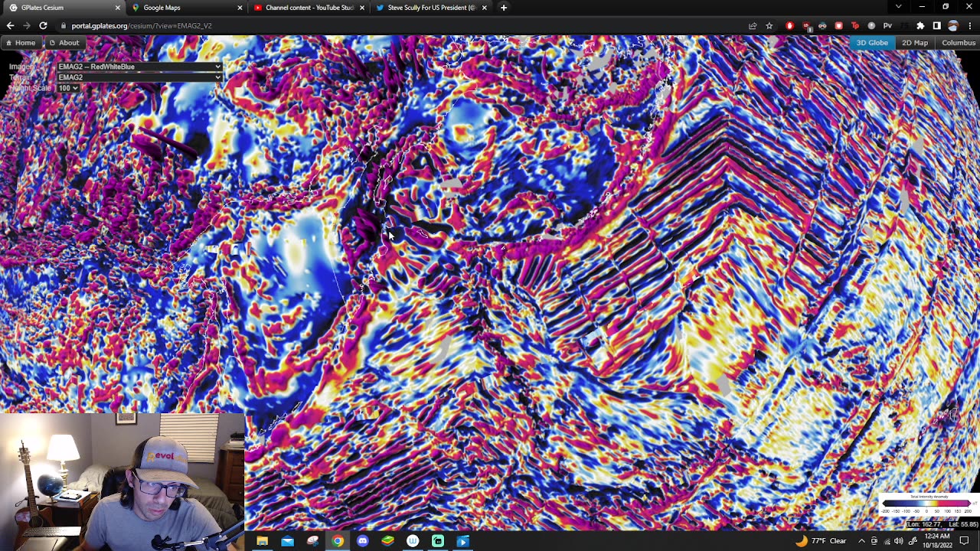Close the Google Maps tab
Image resolution: width=980 pixels, height=551 pixels.
pos(240,8)
